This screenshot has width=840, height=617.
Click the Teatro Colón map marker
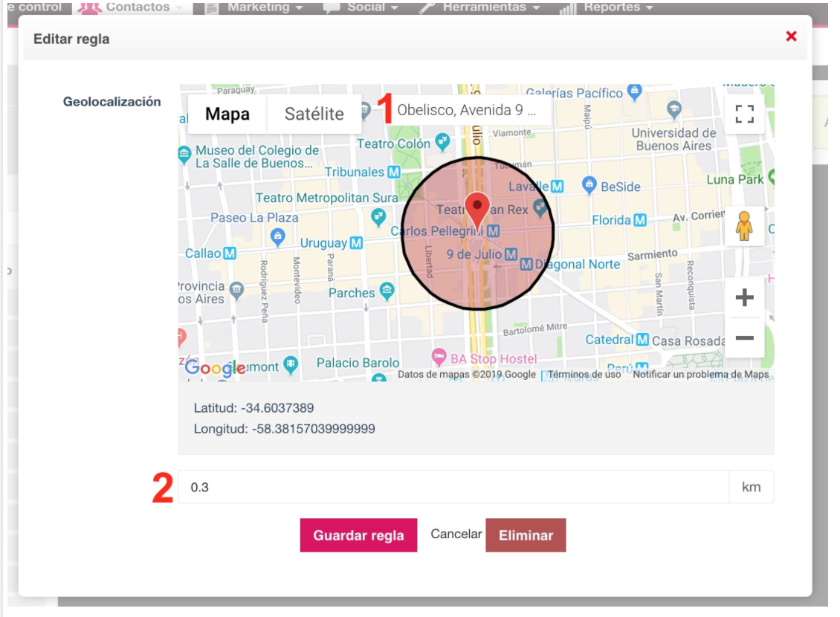pos(442,140)
